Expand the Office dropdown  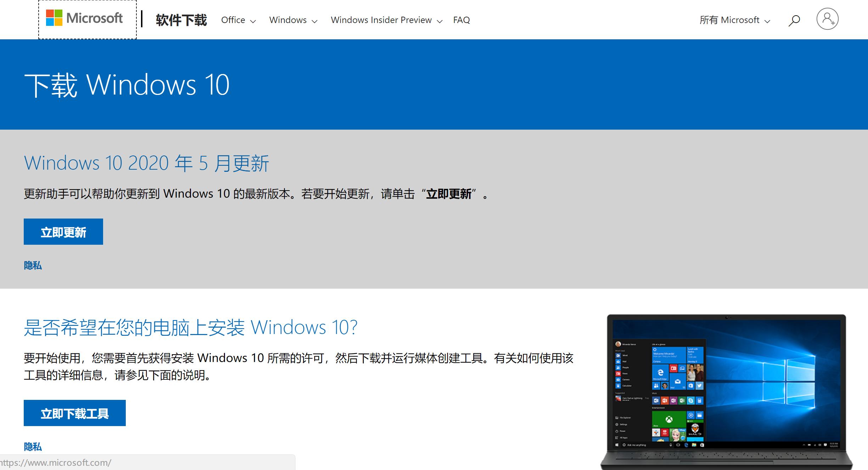[x=238, y=20]
